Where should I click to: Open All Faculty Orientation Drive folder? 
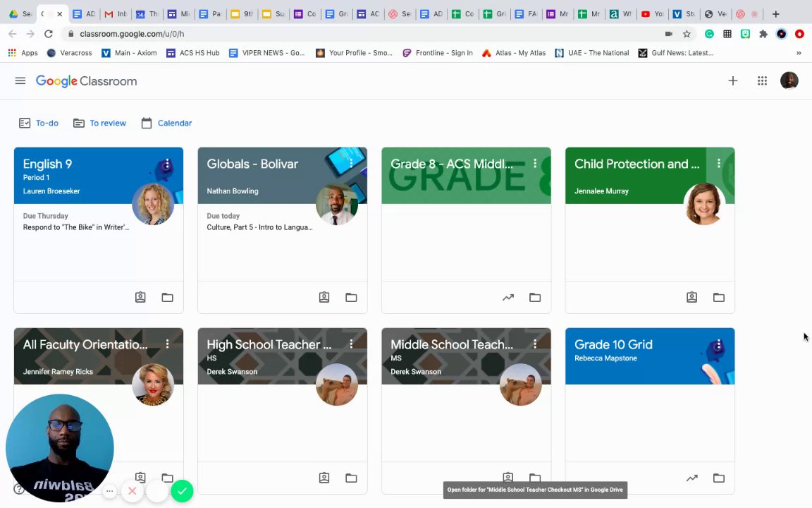[x=167, y=478]
